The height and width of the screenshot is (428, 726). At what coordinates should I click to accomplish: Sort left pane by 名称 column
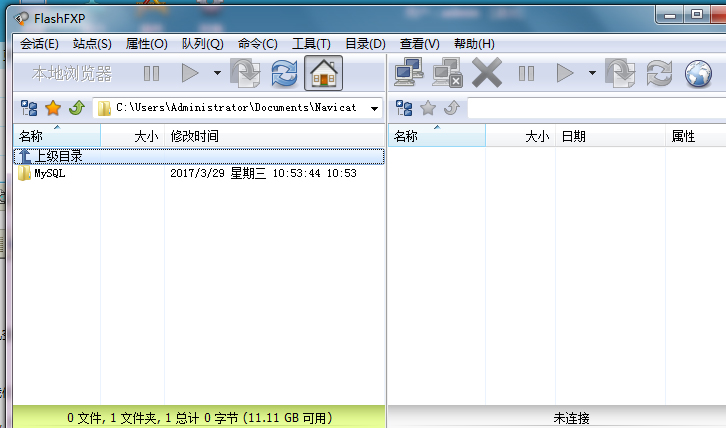click(56, 136)
